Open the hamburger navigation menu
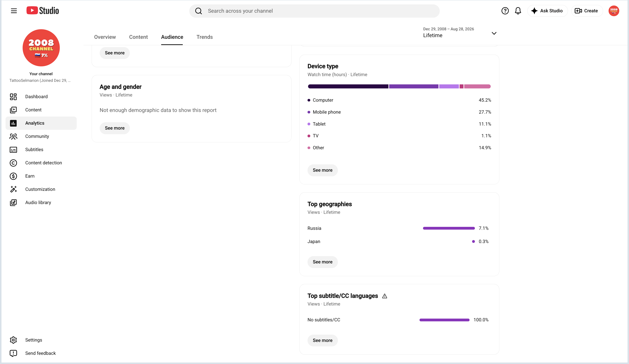The image size is (629, 364). tap(14, 11)
